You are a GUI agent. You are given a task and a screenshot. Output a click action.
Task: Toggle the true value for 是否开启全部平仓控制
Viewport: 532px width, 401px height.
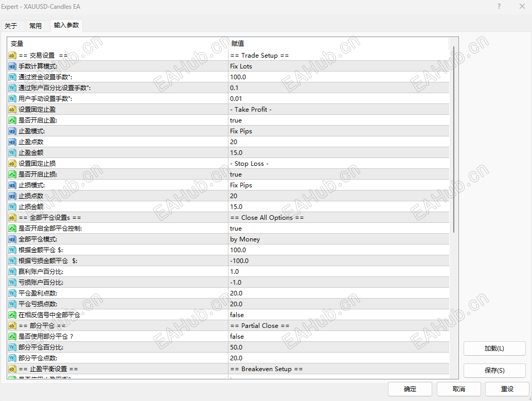339,229
